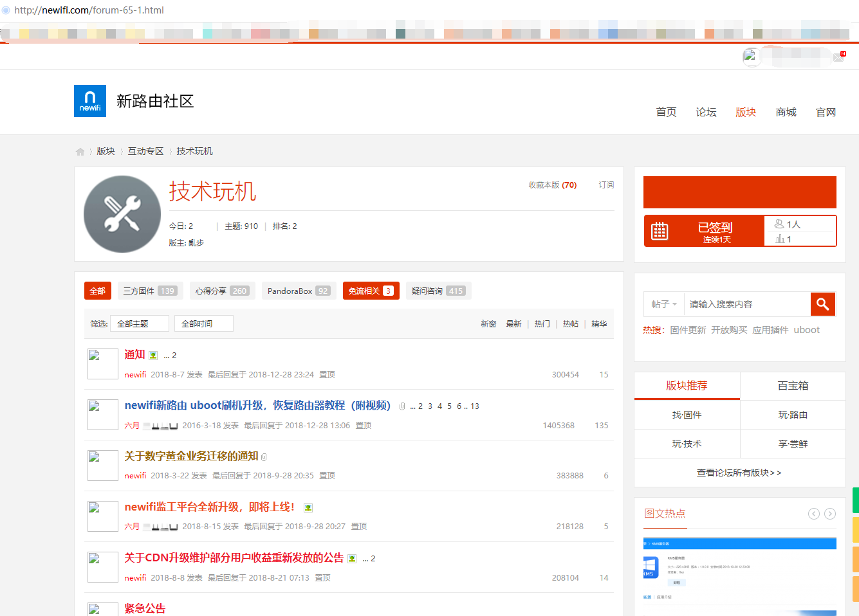
Task: Click the 版块 breadcrumb link
Action: tap(106, 151)
